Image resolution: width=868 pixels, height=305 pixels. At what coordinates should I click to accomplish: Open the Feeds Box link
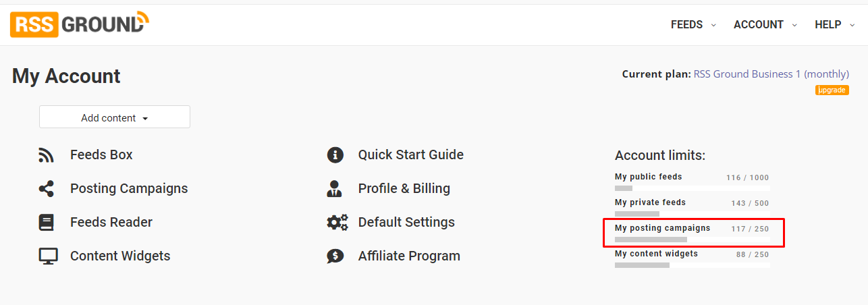(101, 155)
